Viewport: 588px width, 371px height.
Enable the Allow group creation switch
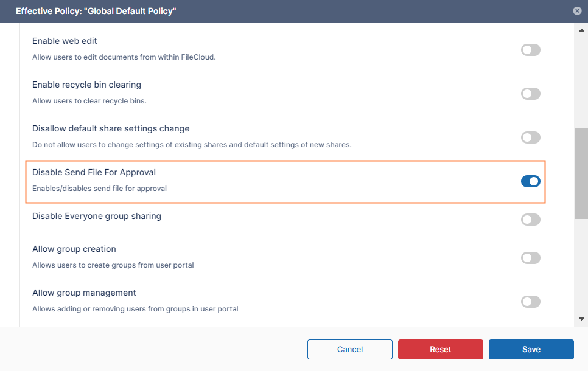pos(530,258)
